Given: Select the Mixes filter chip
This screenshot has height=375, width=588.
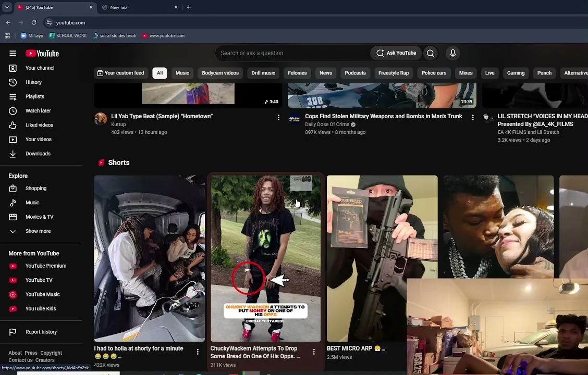Looking at the screenshot, I should (465, 73).
